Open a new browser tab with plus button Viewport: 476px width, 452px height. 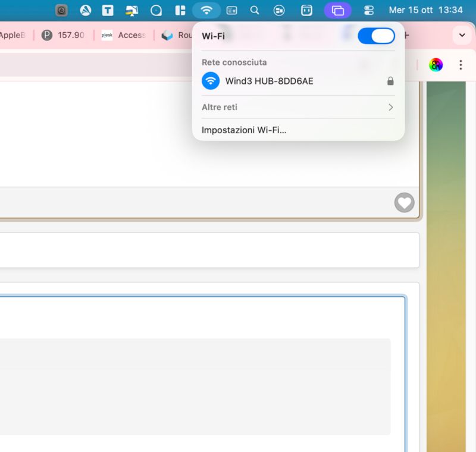pos(407,36)
